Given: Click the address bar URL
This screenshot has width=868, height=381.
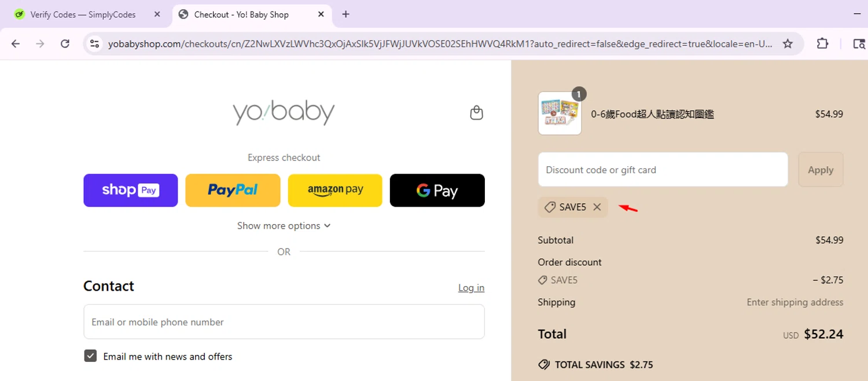Looking at the screenshot, I should coord(440,43).
